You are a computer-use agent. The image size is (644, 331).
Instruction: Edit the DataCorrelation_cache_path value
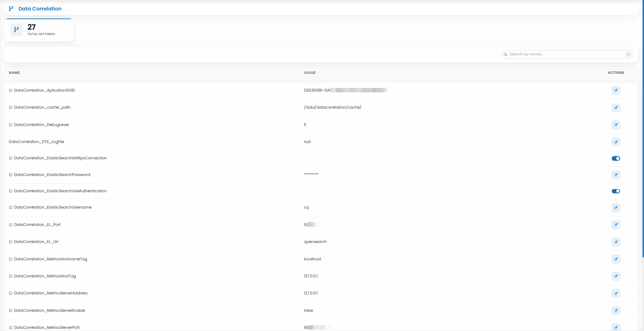coord(616,108)
